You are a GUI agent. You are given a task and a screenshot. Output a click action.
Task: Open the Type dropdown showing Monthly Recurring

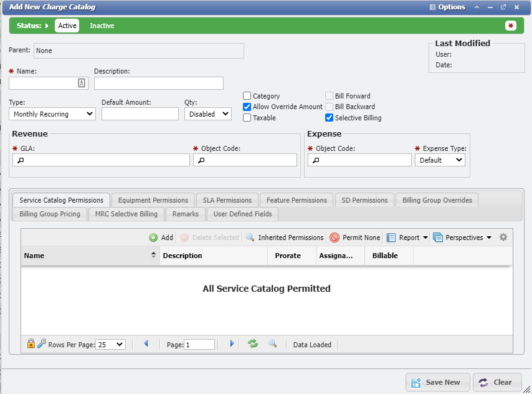click(x=52, y=114)
